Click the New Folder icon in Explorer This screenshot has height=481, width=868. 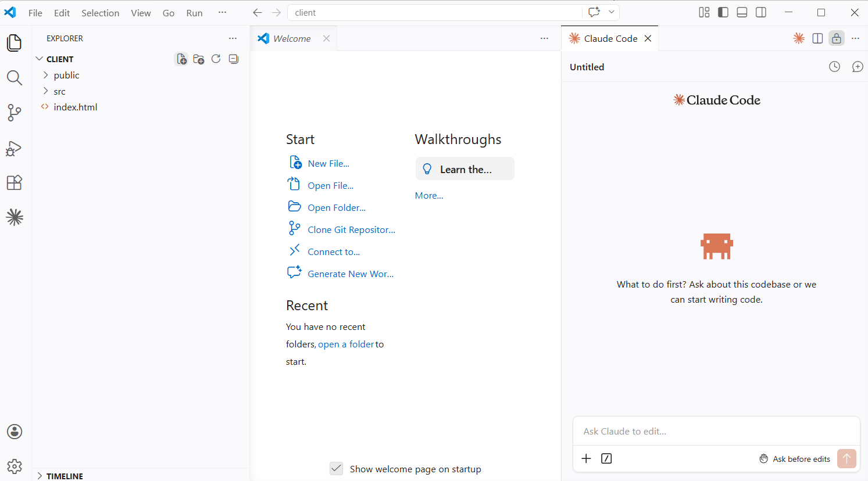198,59
